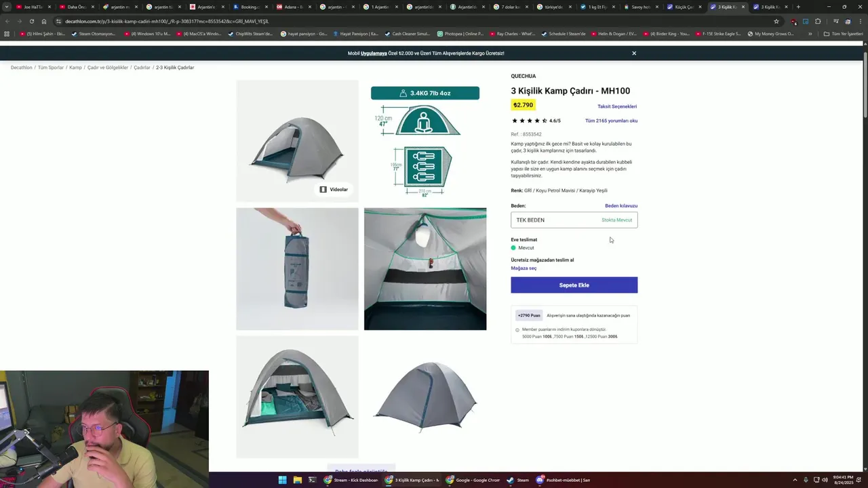Open the closed grey tent thumbnail
This screenshot has width=868, height=488.
(x=425, y=396)
